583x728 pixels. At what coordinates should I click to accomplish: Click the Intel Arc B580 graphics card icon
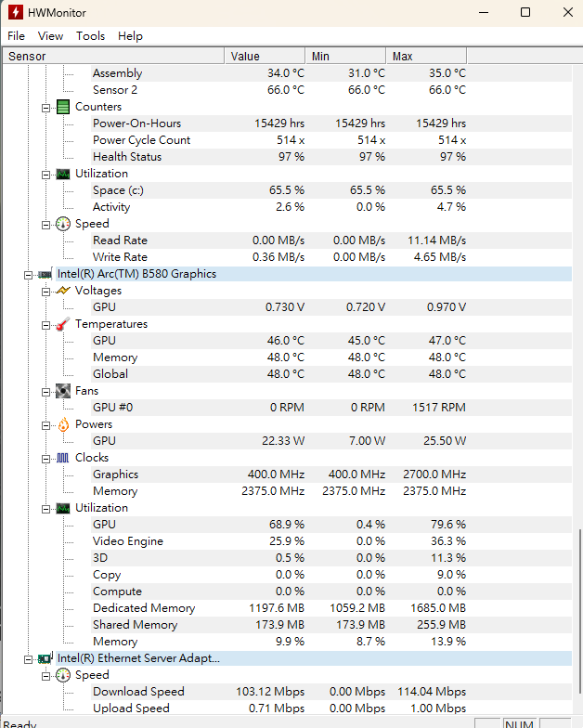pos(45,275)
